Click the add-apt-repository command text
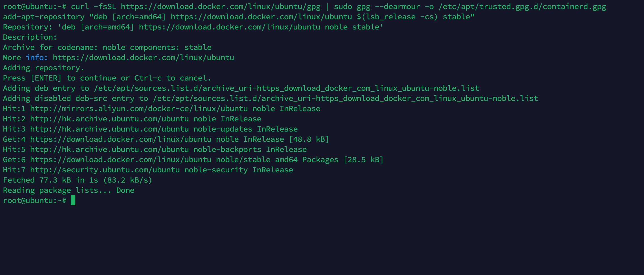Viewport: 644px width, 275px height. (x=239, y=17)
